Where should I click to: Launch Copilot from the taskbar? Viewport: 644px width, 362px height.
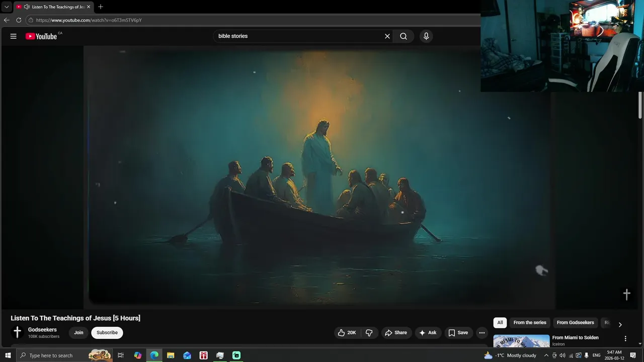(138, 355)
